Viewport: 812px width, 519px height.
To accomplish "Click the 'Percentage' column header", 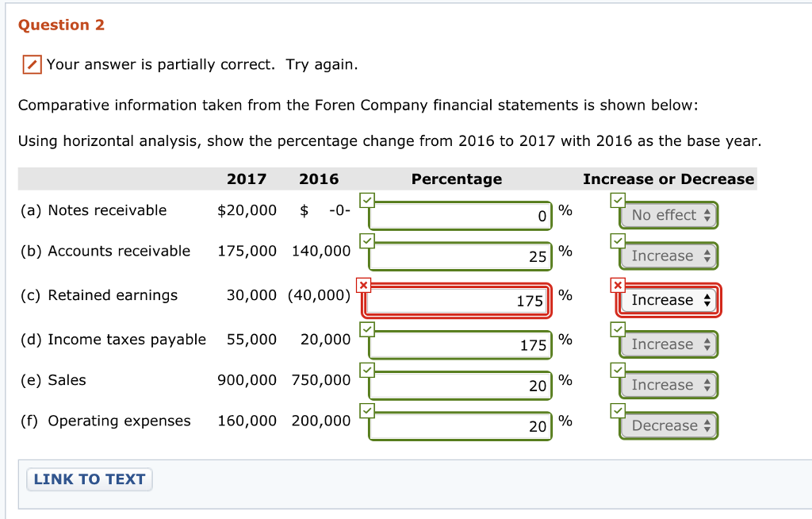I will (457, 179).
